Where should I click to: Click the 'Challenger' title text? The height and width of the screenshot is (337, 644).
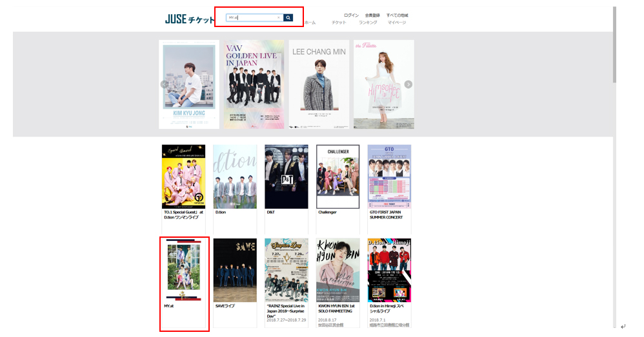pyautogui.click(x=327, y=213)
